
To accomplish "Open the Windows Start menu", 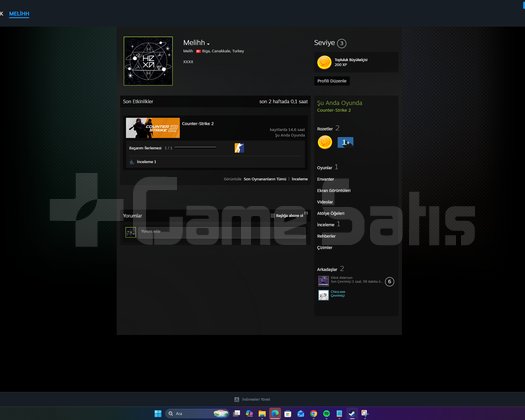I will (158, 414).
